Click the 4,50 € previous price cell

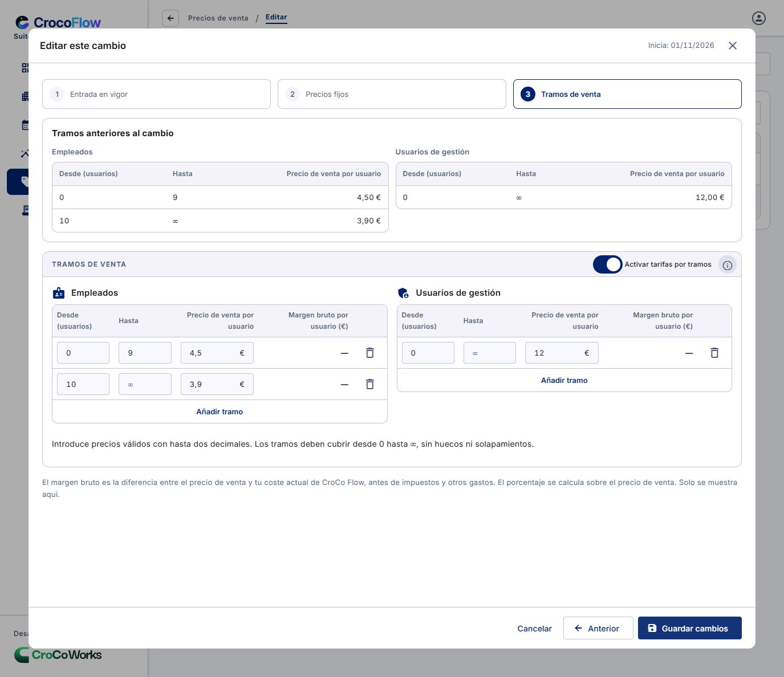point(369,197)
